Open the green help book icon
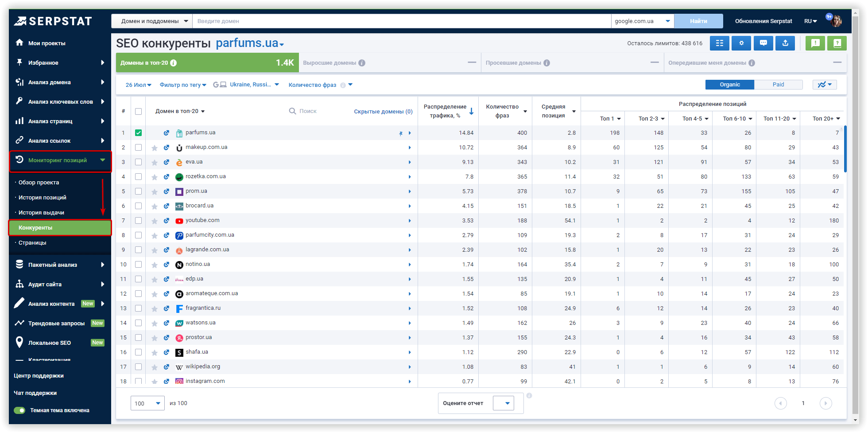Viewport: 868px width, 433px height. [x=837, y=43]
